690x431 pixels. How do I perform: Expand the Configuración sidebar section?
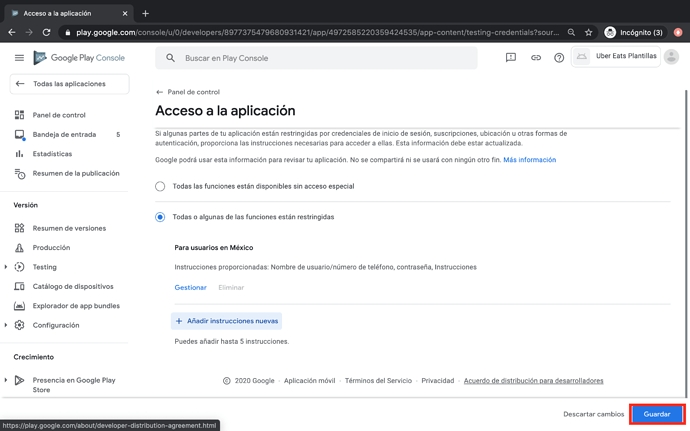6,325
